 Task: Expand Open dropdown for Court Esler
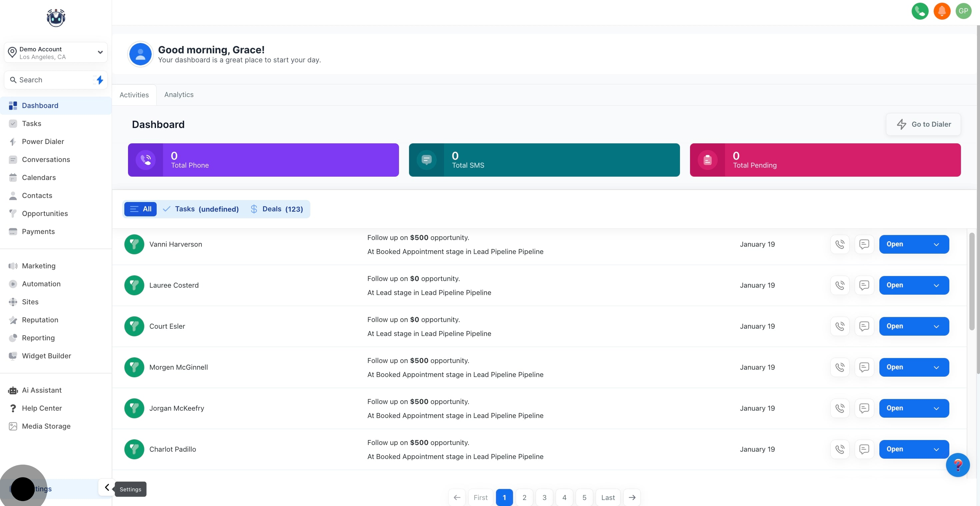click(x=936, y=326)
